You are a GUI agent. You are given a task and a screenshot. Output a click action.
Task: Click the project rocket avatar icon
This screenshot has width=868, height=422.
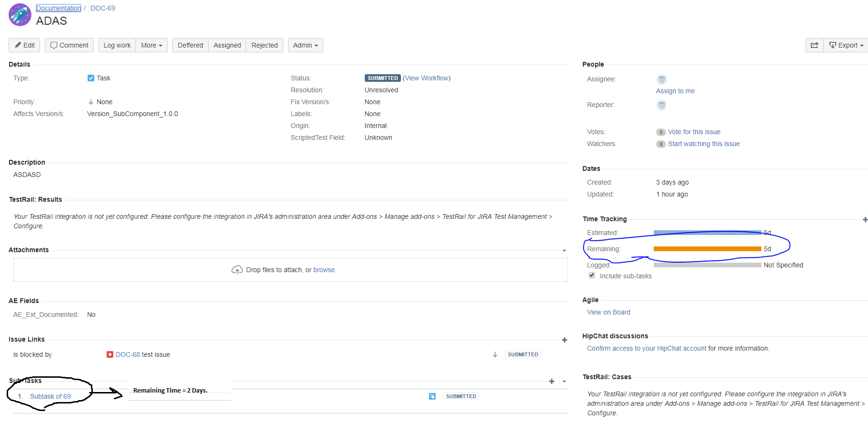coord(20,15)
